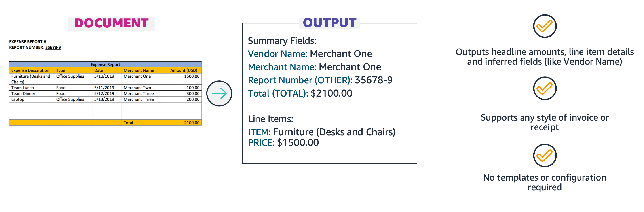Click checkmark icon above headline amounts text
This screenshot has width=644, height=212.
pyautogui.click(x=545, y=26)
